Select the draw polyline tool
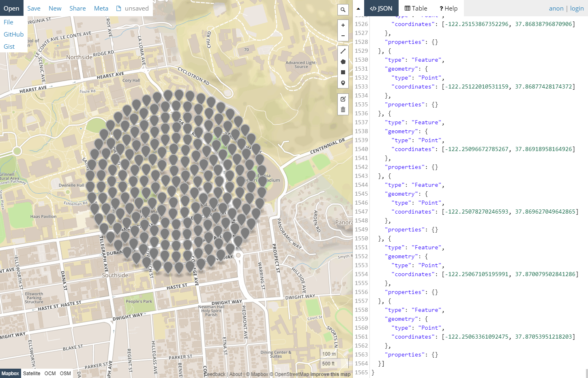Image resolution: width=588 pixels, height=378 pixels. pyautogui.click(x=343, y=51)
